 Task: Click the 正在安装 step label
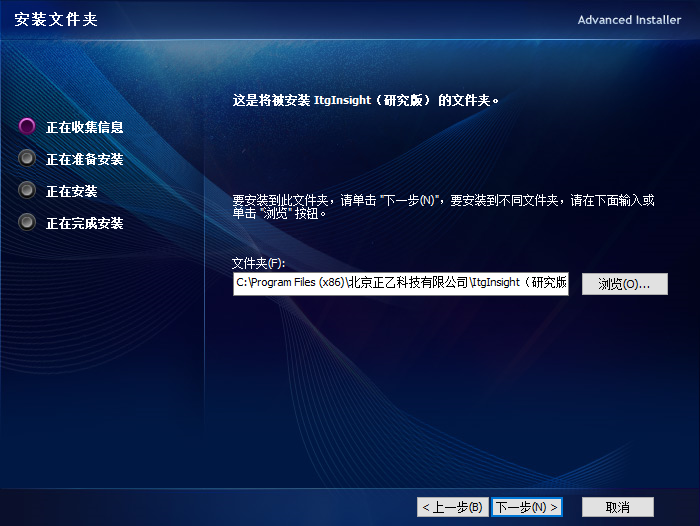[71, 192]
